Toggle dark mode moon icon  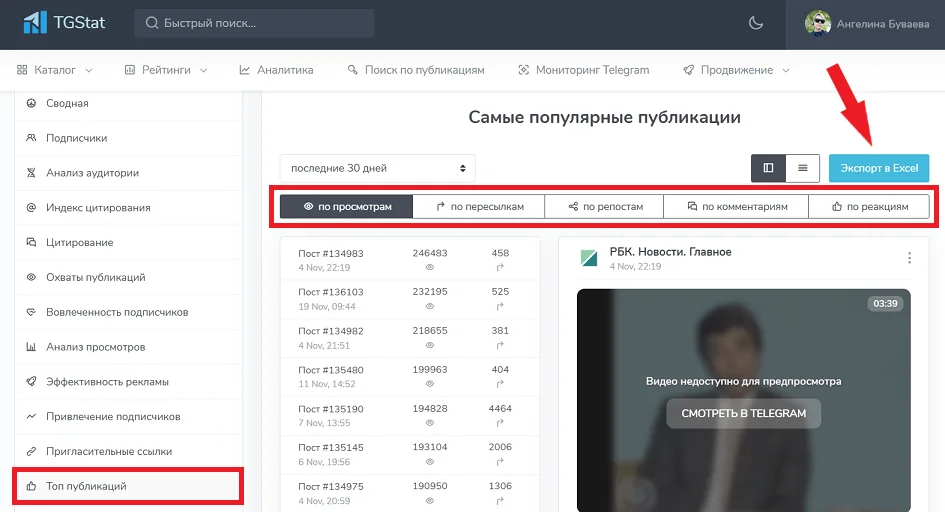(x=755, y=23)
